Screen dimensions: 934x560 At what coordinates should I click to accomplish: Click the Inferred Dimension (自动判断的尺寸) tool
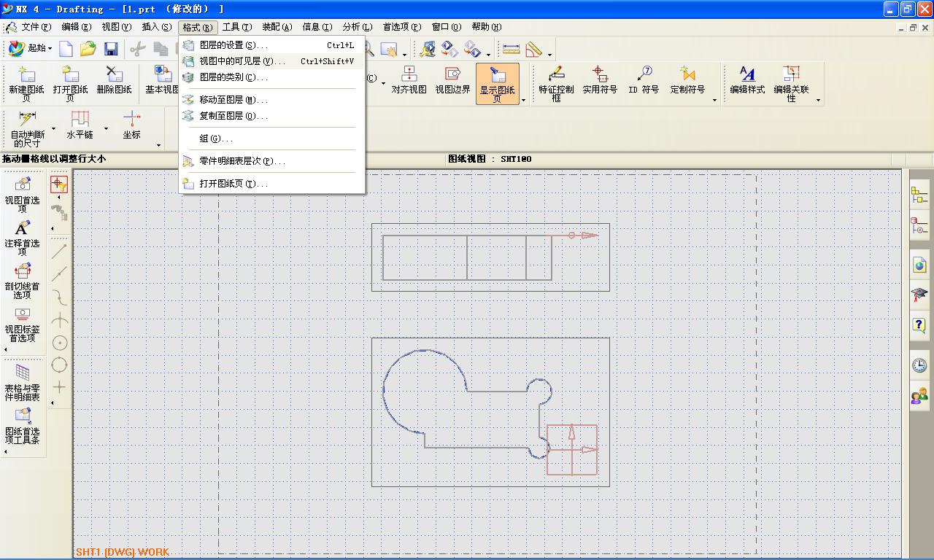27,128
